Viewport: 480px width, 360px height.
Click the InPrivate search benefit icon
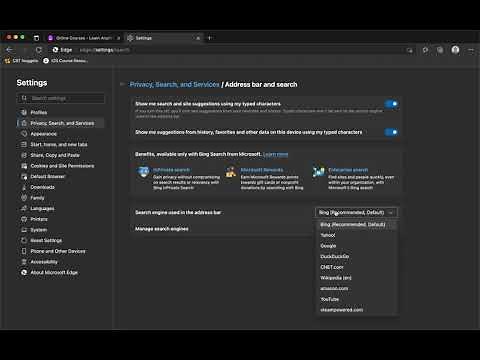144,172
